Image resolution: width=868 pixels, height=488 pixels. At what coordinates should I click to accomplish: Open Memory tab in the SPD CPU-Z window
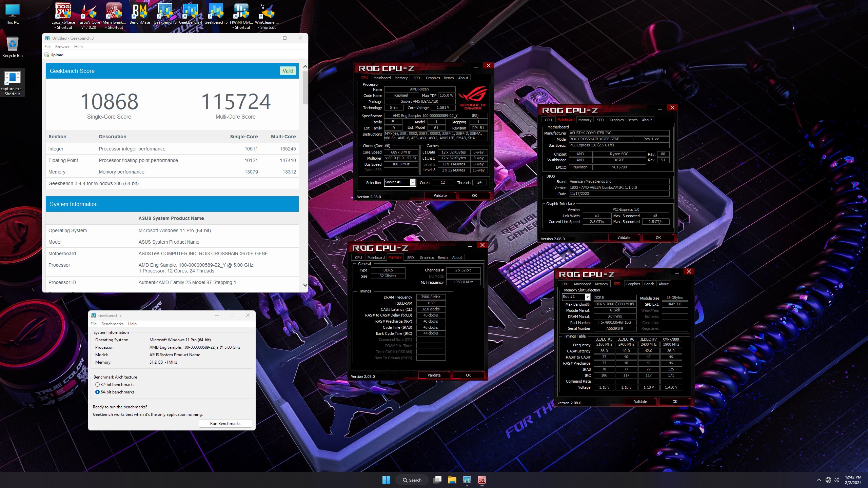601,284
